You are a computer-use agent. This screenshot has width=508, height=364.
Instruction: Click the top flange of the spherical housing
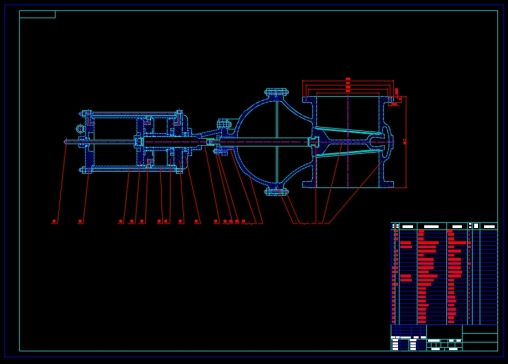pos(276,93)
